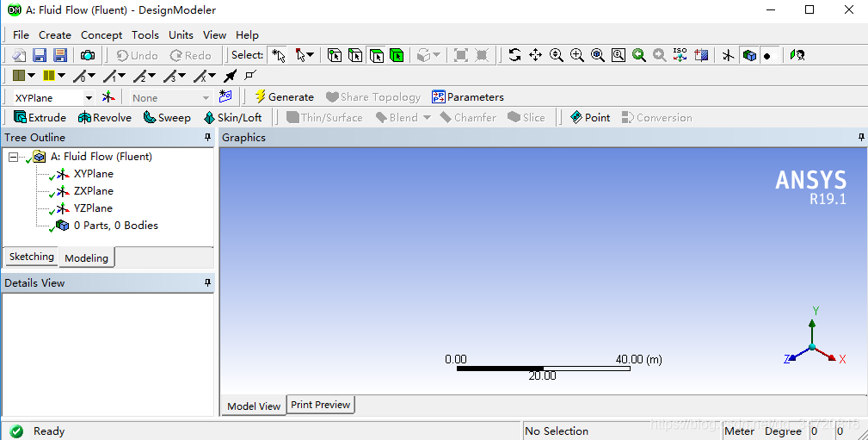This screenshot has width=868, height=440.
Task: Switch to the Print Preview tab
Action: [321, 405]
